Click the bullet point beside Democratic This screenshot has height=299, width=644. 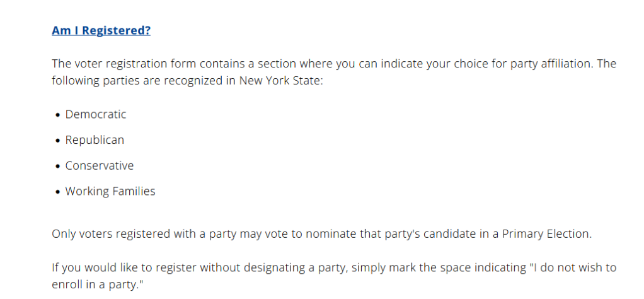58,115
